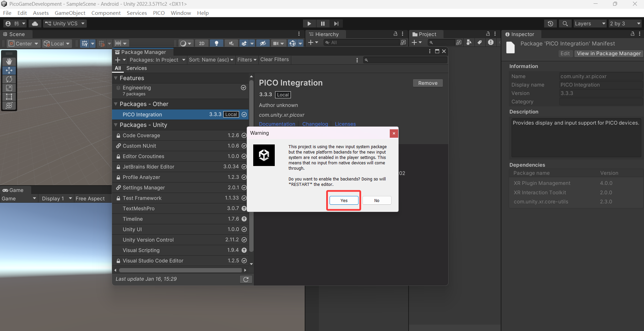Toggle scene audio mute icon
Image resolution: width=644 pixels, height=331 pixels.
tap(231, 43)
